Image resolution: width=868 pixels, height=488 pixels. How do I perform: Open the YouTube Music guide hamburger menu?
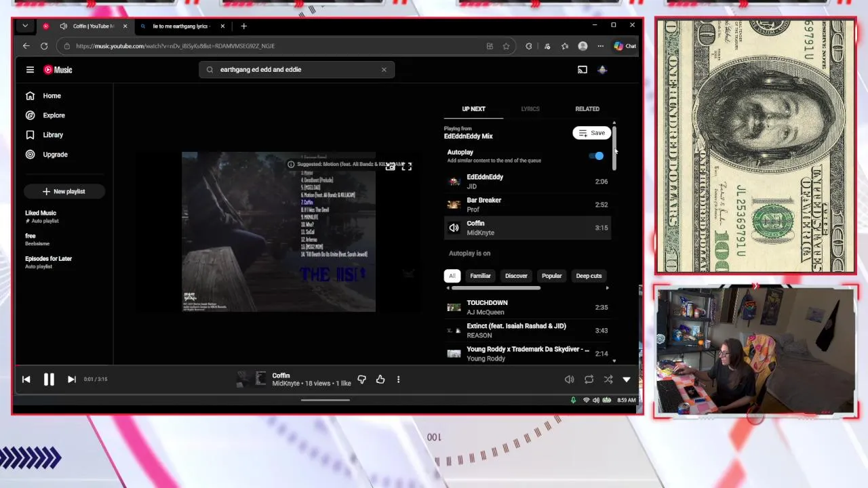point(30,70)
